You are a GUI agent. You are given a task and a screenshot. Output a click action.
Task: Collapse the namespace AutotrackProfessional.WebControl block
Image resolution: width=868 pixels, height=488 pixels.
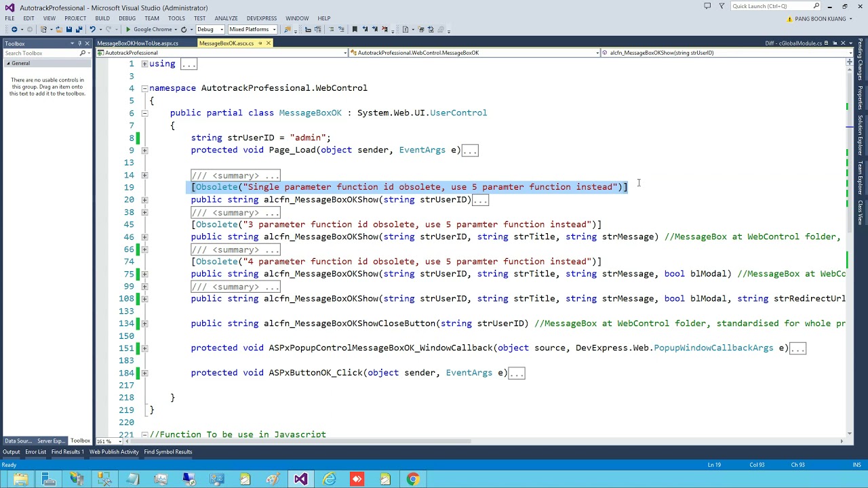(x=144, y=88)
